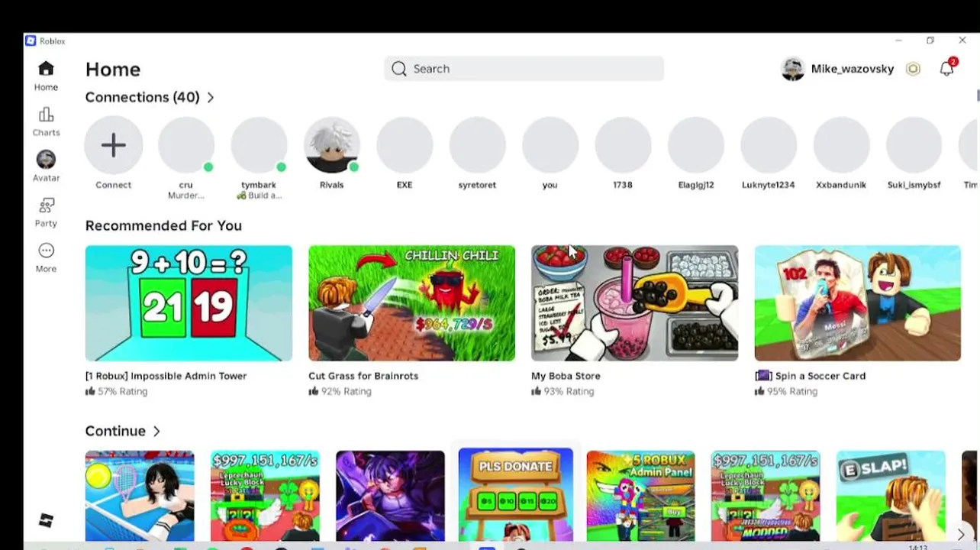Screen dimensions: 980x550
Task: Click the Robux hexagon icon
Action: coord(914,69)
